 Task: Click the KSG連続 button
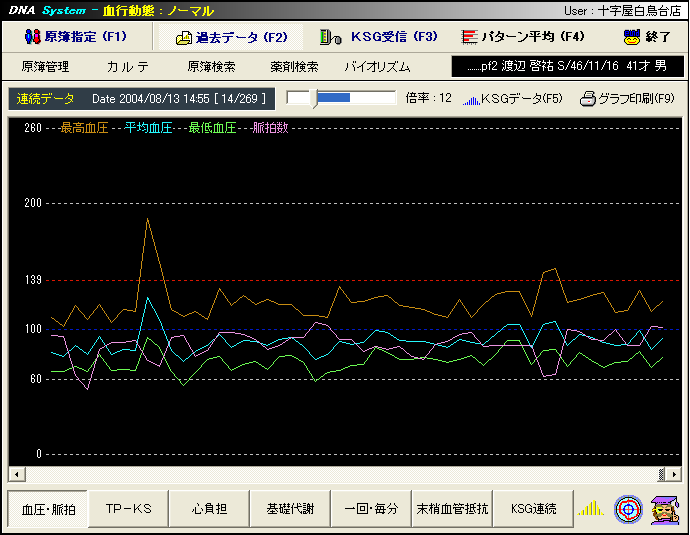pyautogui.click(x=533, y=509)
